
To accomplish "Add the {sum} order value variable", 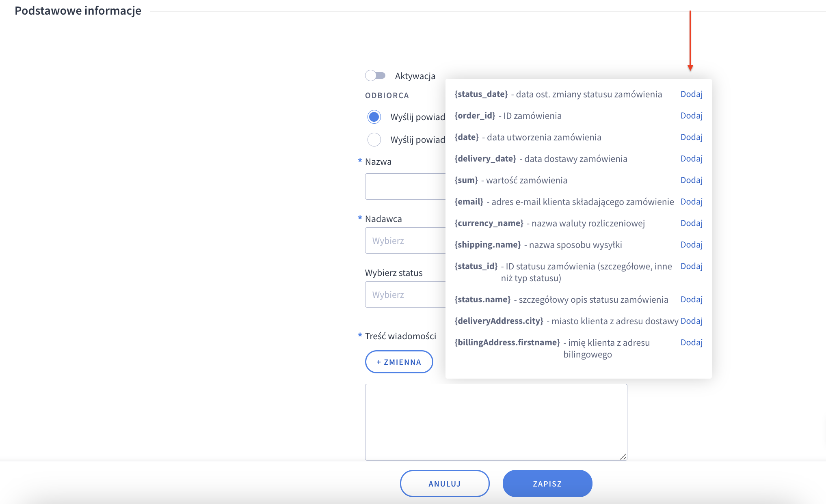I will 691,180.
